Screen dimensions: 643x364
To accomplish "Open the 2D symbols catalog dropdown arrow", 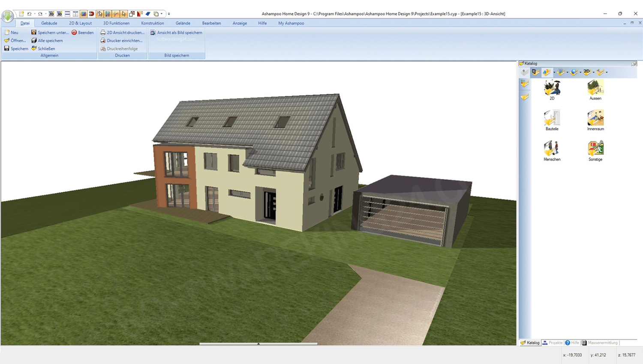I will [x=594, y=72].
